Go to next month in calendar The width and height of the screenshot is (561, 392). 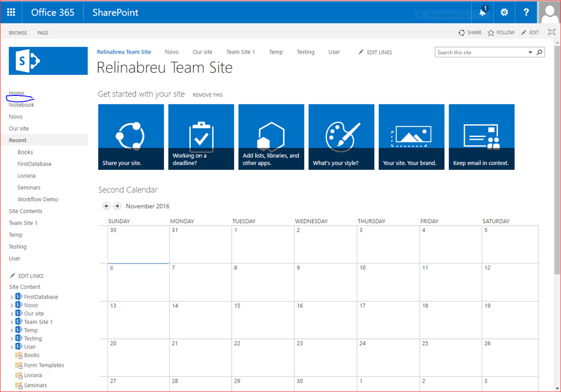(117, 206)
